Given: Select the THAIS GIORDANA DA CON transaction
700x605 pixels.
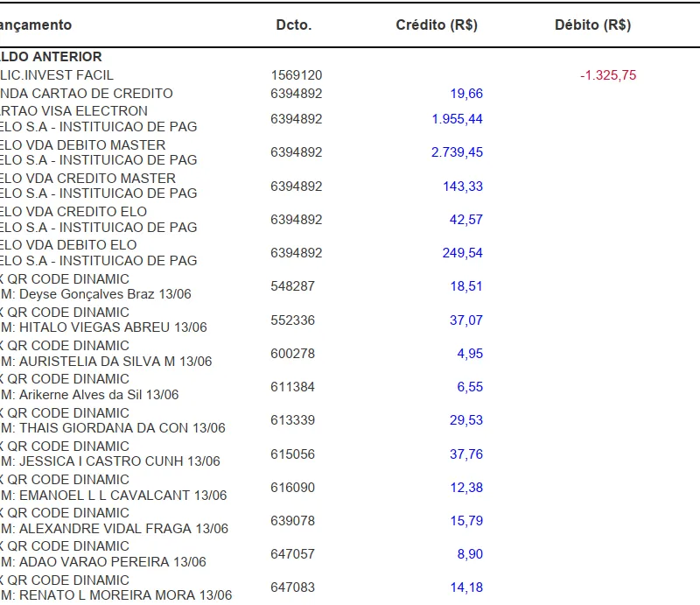Looking at the screenshot, I should point(114,427).
